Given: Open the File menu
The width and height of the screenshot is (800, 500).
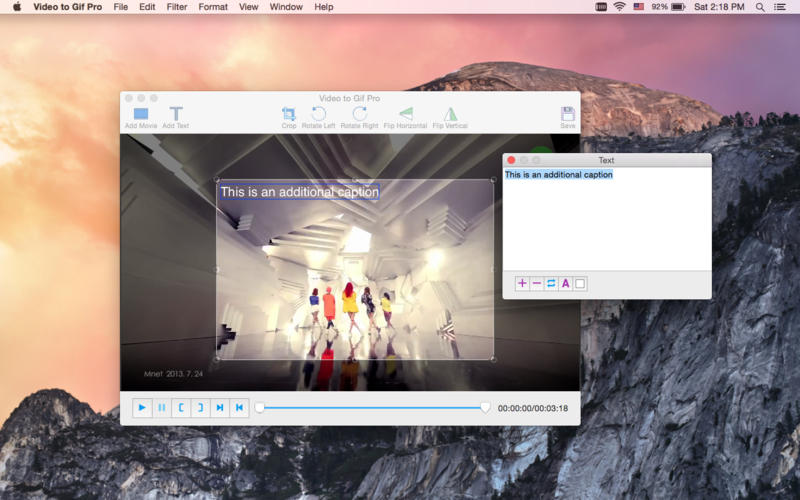Looking at the screenshot, I should click(x=121, y=7).
